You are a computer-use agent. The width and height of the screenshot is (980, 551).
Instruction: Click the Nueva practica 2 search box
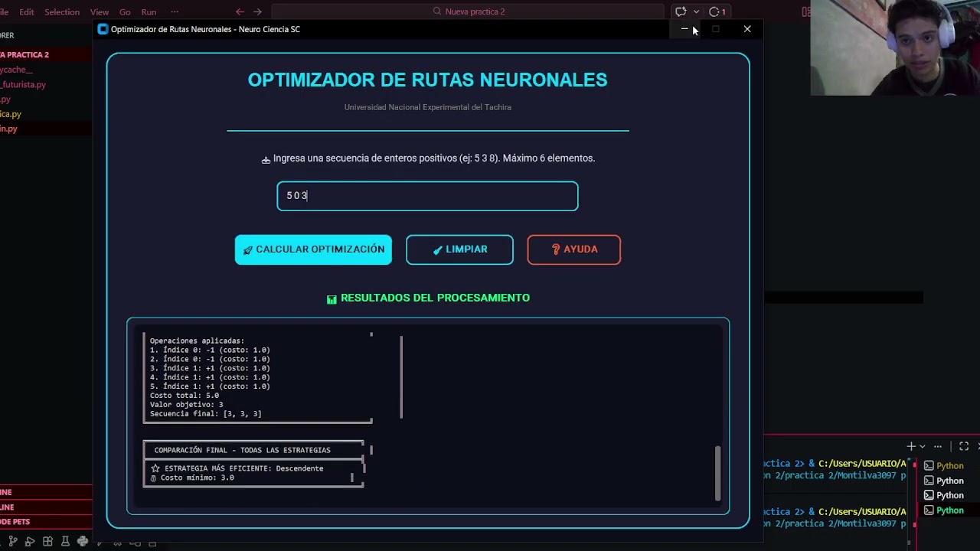click(x=468, y=11)
